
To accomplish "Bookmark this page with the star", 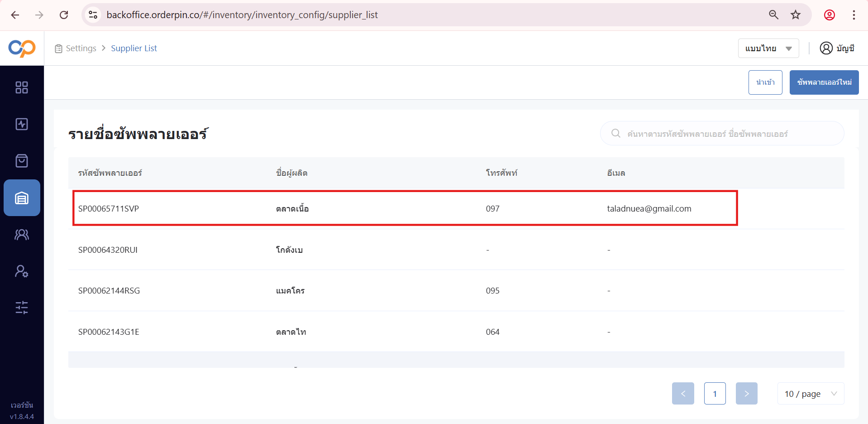I will point(796,15).
